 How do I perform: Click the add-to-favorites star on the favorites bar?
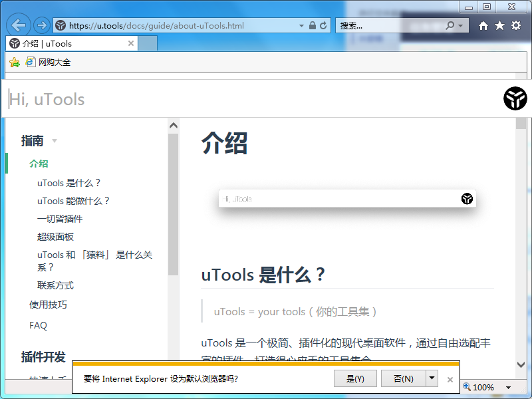[13, 61]
